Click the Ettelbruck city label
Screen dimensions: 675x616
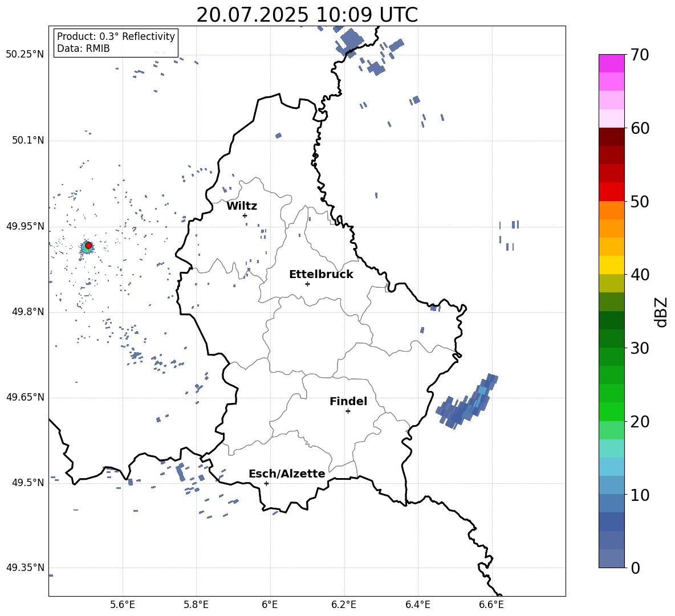[321, 275]
